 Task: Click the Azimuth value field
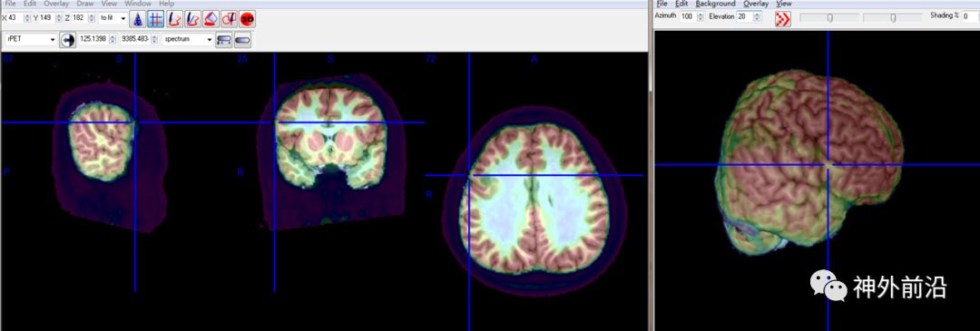tap(688, 16)
